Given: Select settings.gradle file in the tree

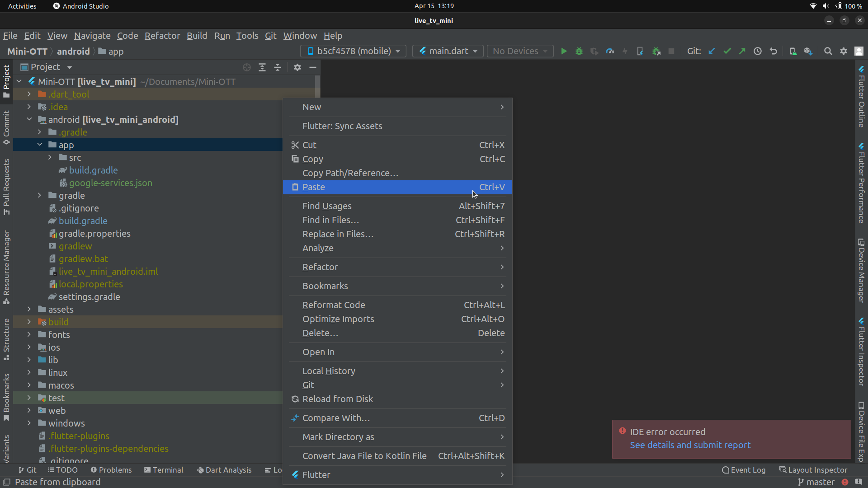Looking at the screenshot, I should 89,297.
